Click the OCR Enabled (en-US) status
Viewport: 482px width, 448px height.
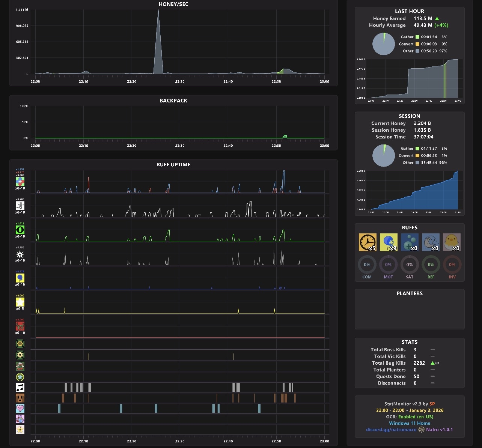pos(410,417)
